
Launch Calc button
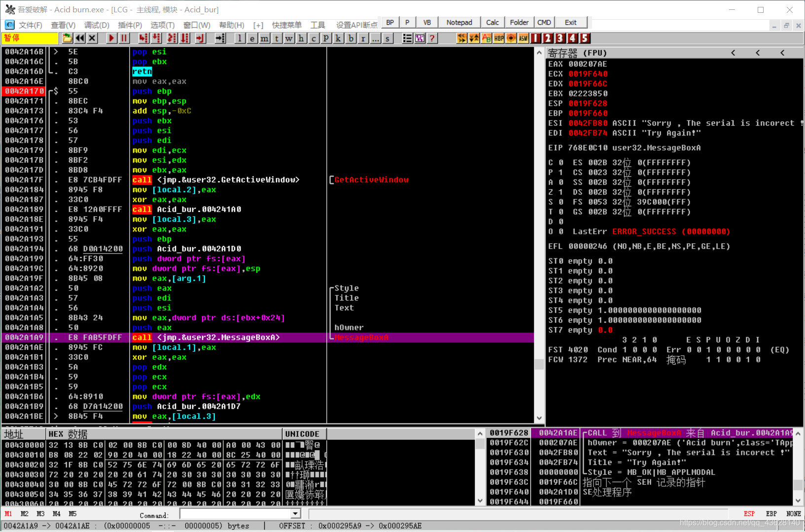492,22
